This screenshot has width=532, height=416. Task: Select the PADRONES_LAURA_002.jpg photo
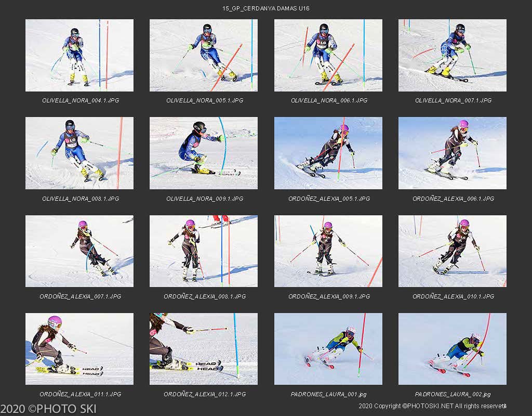[452, 348]
